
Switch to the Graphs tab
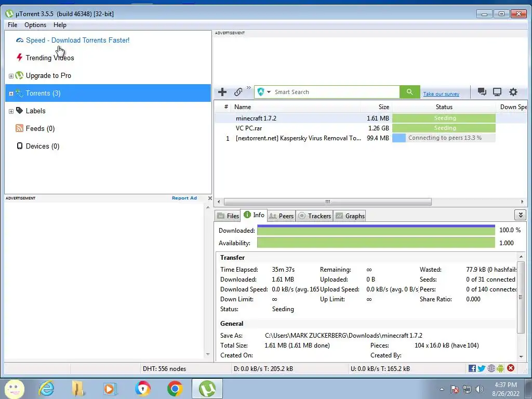tap(350, 216)
